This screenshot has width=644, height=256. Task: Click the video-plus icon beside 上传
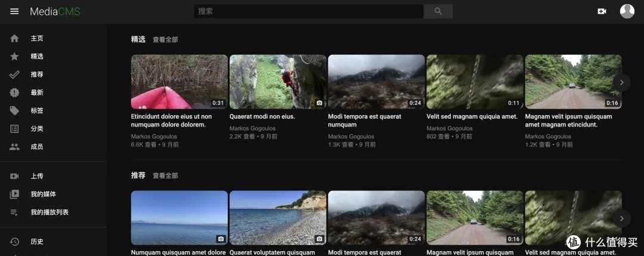pos(14,176)
